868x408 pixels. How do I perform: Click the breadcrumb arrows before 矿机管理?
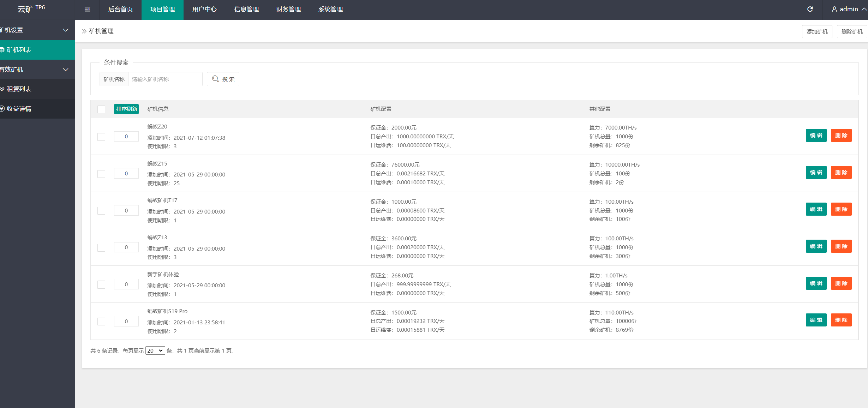84,31
